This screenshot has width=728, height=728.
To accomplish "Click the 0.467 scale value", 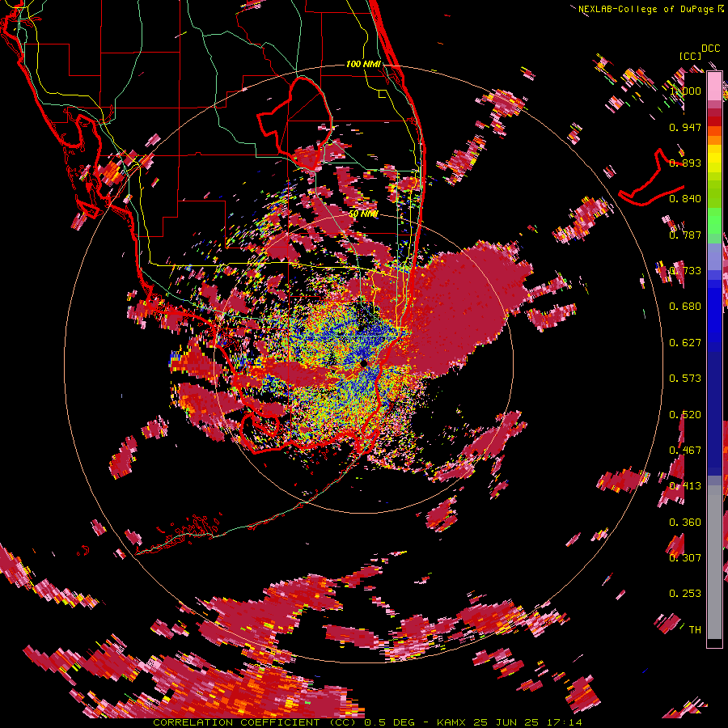I will [685, 451].
